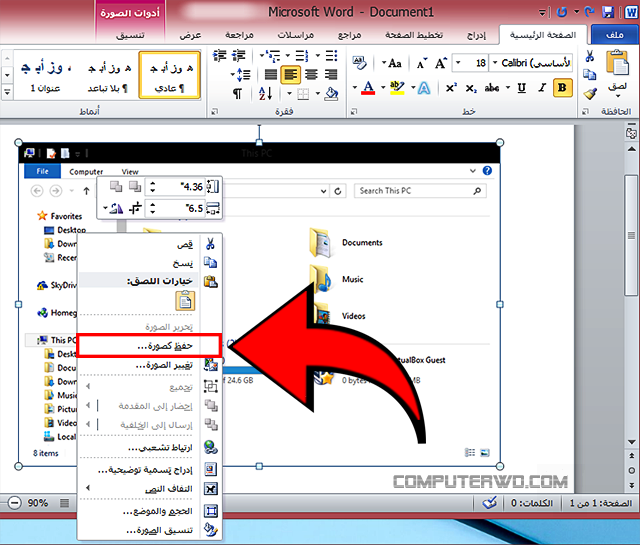Apply red font color A
The height and width of the screenshot is (545, 640).
[x=368, y=88]
